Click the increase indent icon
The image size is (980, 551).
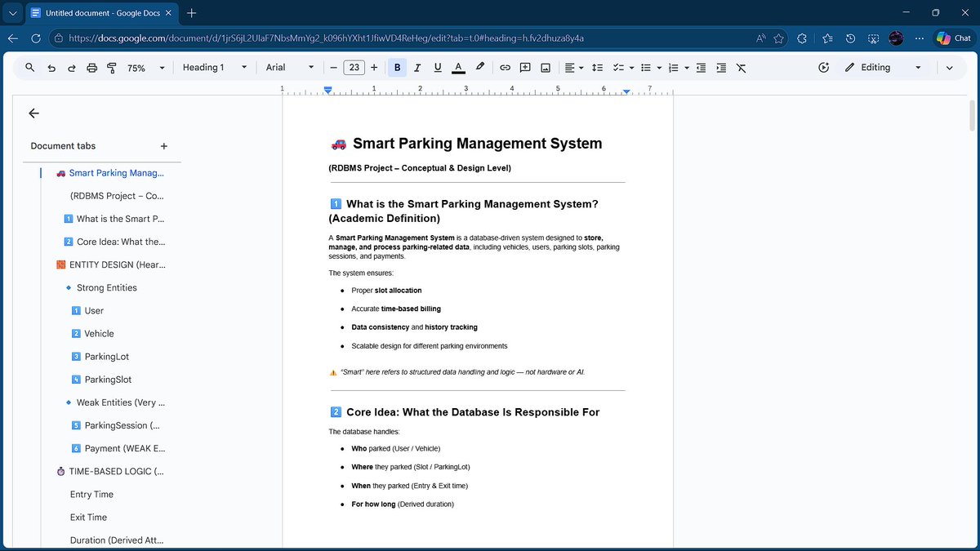pos(721,68)
